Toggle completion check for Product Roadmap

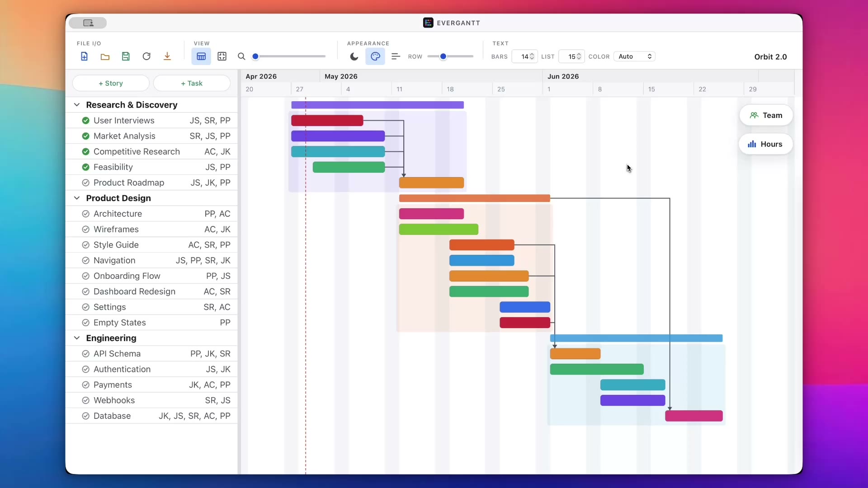85,183
